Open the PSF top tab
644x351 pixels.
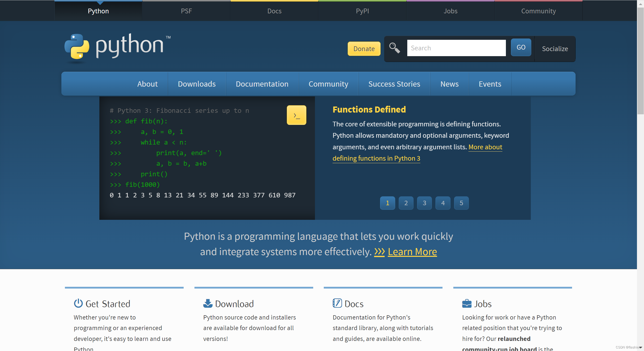[186, 11]
